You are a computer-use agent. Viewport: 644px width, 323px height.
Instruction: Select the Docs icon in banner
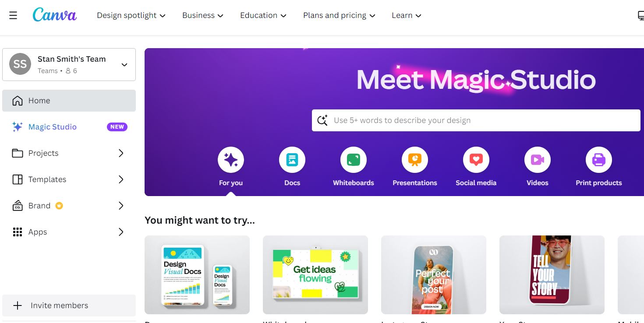point(292,160)
